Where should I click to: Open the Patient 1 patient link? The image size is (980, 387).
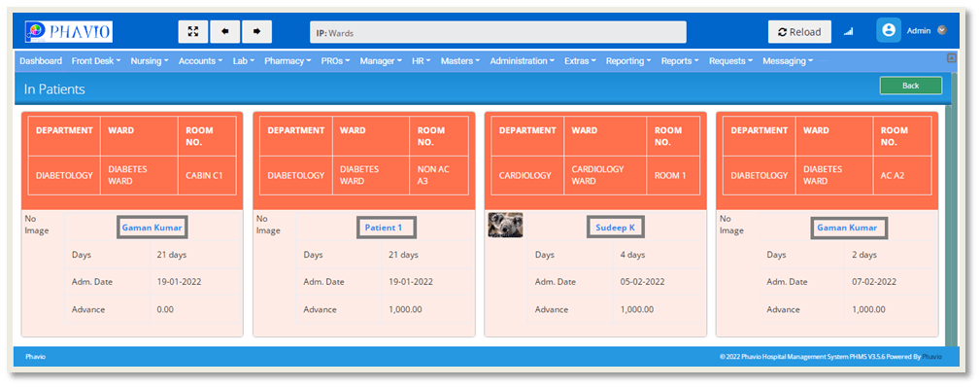click(x=384, y=228)
